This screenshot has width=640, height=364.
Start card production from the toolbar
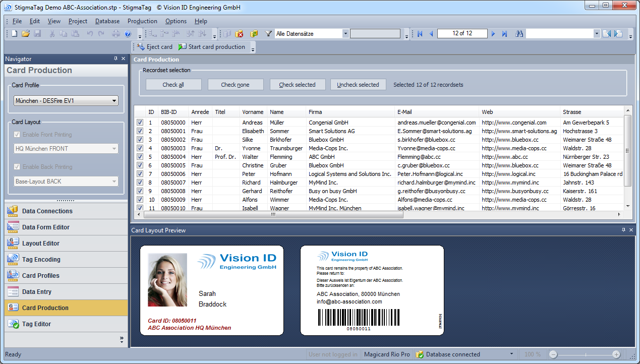pos(212,47)
